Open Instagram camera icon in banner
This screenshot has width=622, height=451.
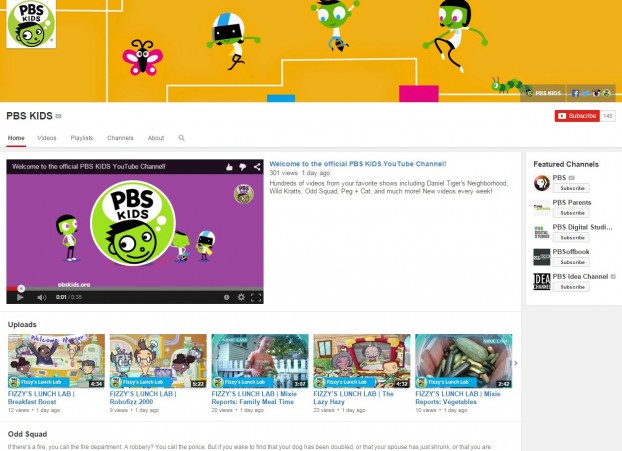point(596,93)
